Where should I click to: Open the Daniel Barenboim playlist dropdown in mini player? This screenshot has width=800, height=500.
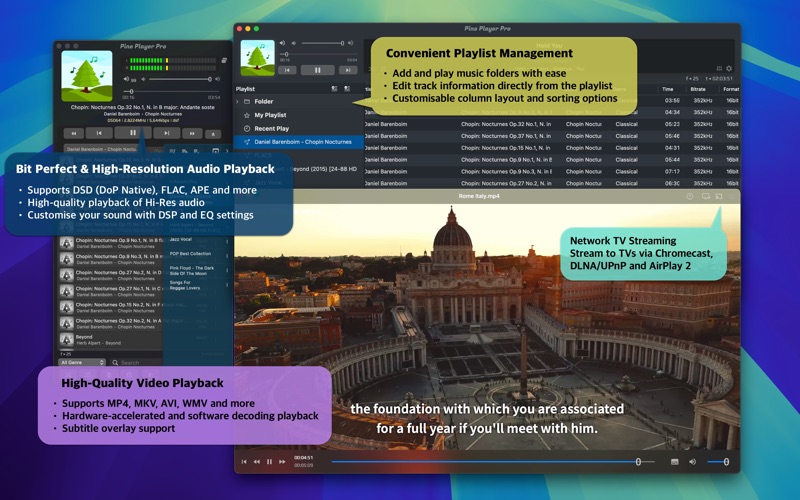click(101, 149)
